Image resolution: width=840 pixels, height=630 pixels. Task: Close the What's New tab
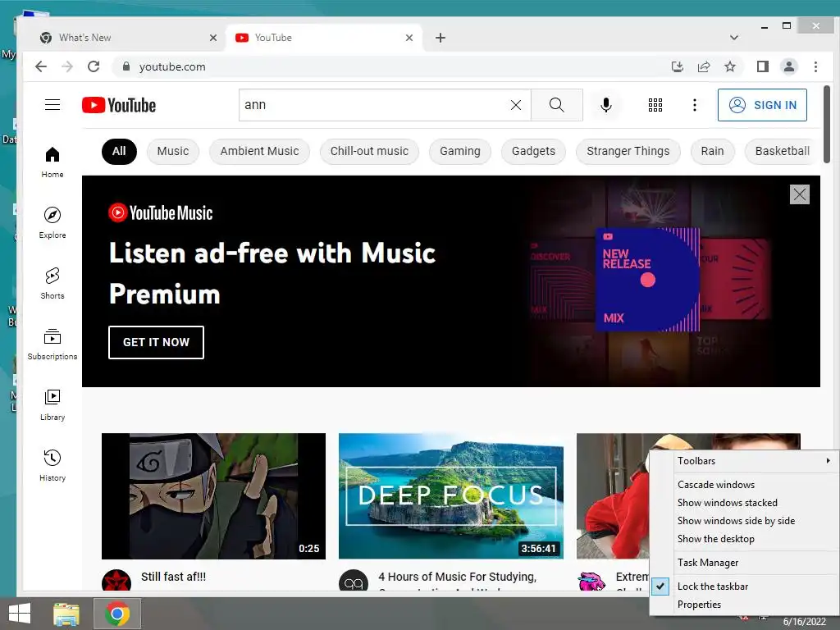213,38
